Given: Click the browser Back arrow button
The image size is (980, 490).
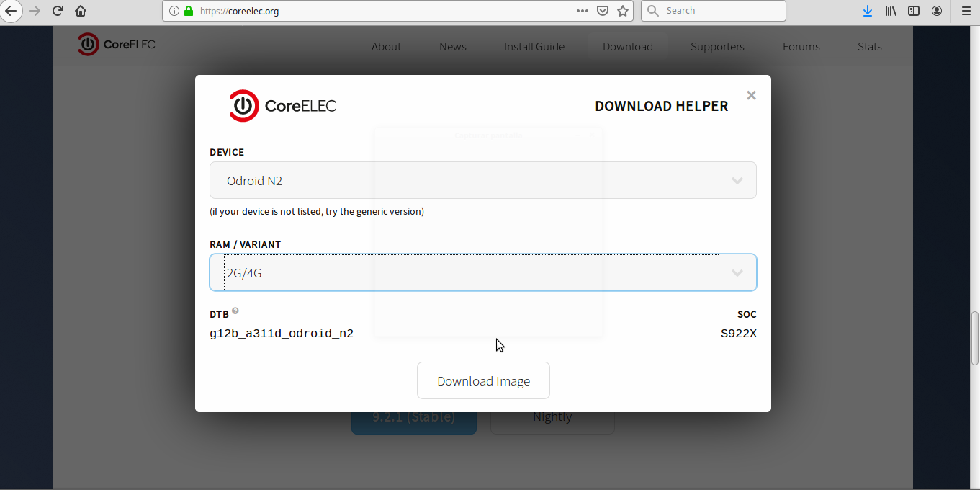Looking at the screenshot, I should 11,11.
